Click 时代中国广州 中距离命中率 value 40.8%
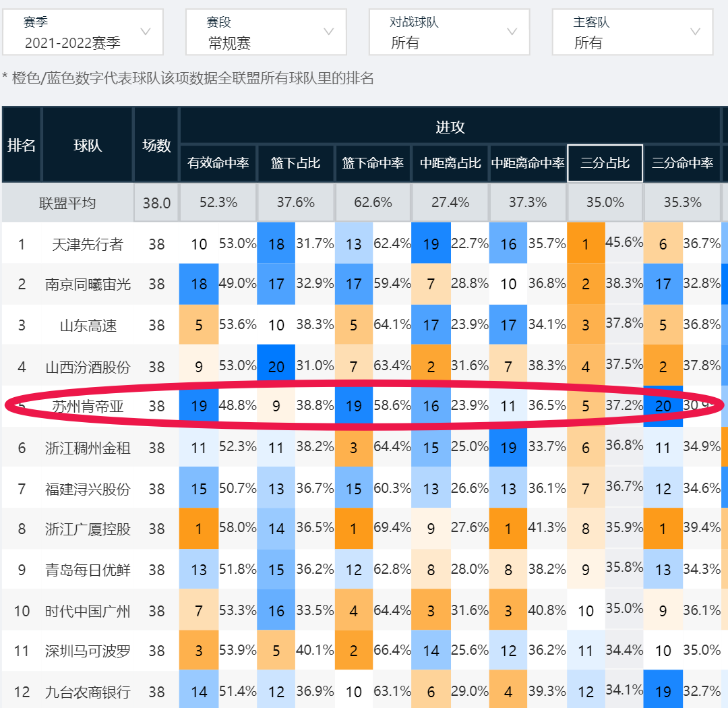This screenshot has width=728, height=708. [x=547, y=610]
